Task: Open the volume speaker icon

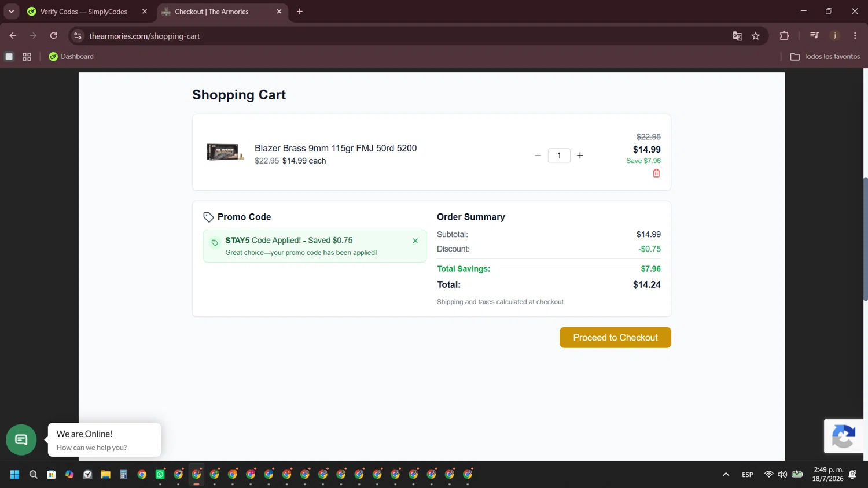Action: (x=782, y=475)
